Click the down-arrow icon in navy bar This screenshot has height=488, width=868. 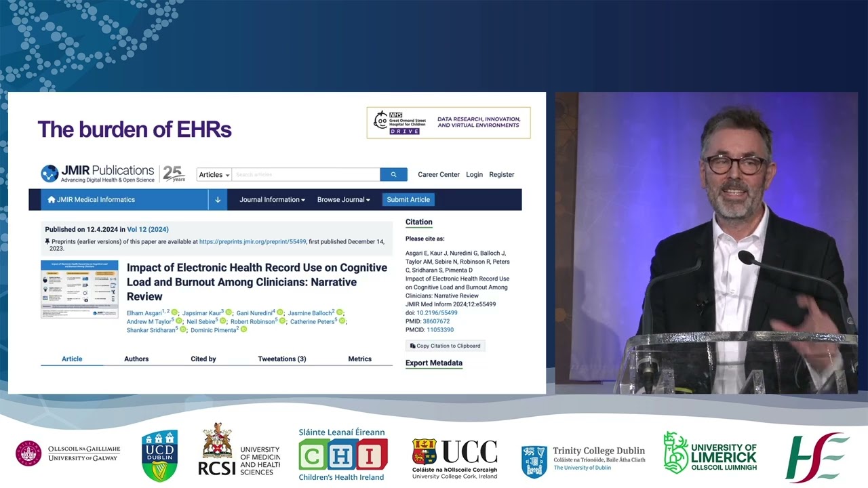[x=218, y=200]
